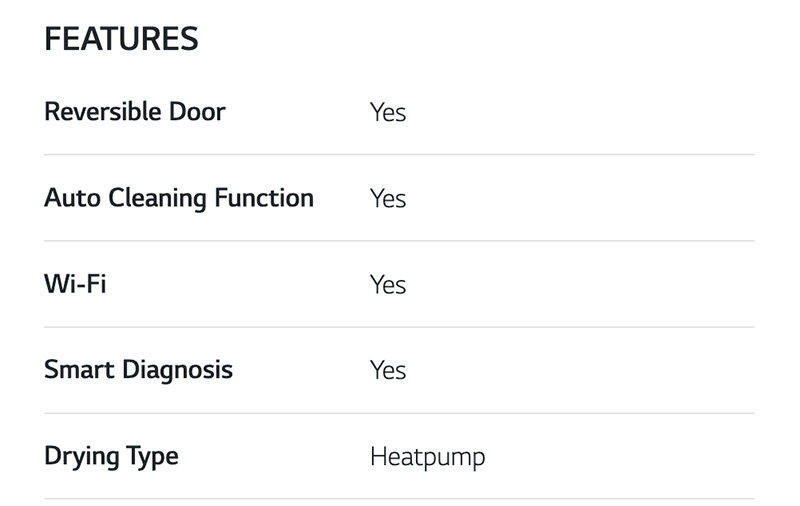Viewport: 800px width, 506px height.
Task: Click the word Door in the first row
Action: 199,111
